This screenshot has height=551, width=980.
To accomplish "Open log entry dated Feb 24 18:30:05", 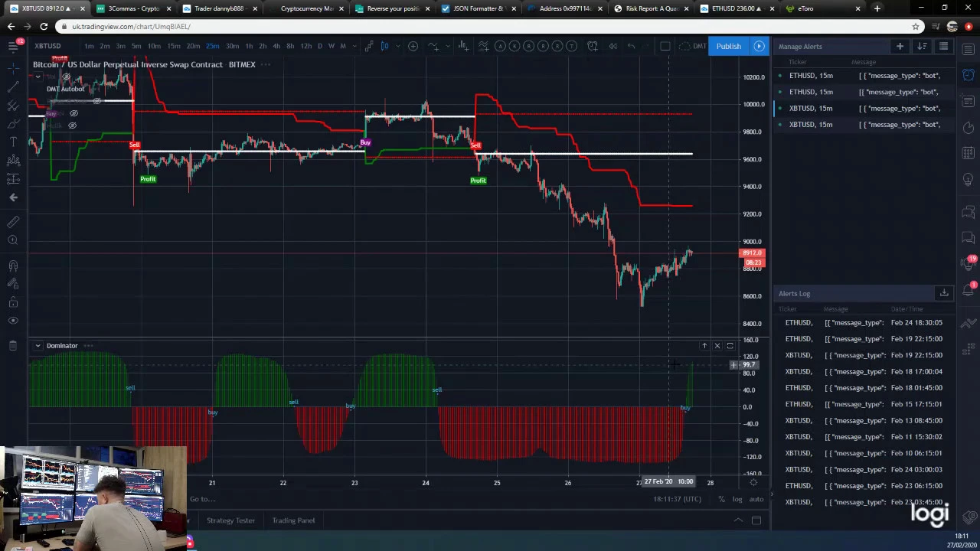I will tap(863, 322).
